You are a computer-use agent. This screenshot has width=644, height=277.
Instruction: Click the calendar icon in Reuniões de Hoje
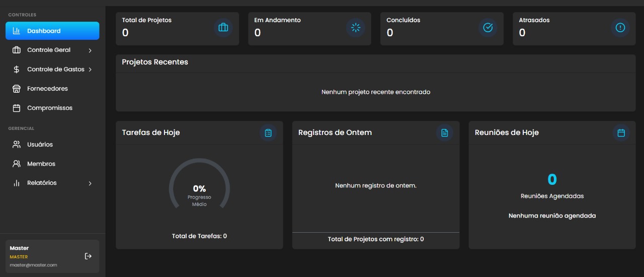coord(621,133)
